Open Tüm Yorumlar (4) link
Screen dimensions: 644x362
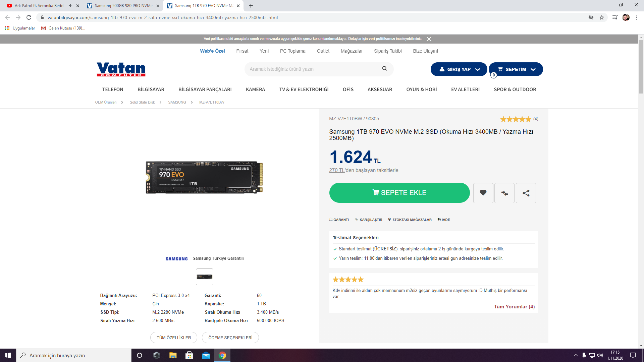tap(514, 307)
